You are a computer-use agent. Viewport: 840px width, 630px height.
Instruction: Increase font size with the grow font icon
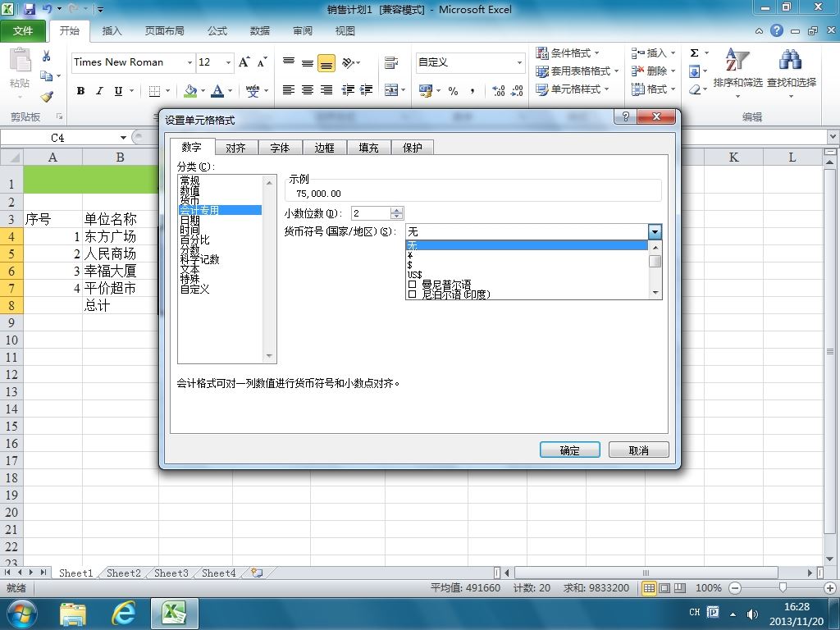[244, 62]
